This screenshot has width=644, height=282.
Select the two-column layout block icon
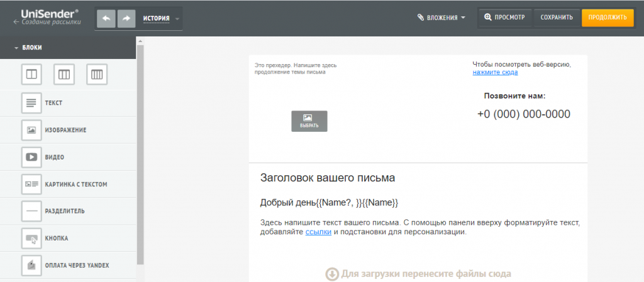click(31, 75)
